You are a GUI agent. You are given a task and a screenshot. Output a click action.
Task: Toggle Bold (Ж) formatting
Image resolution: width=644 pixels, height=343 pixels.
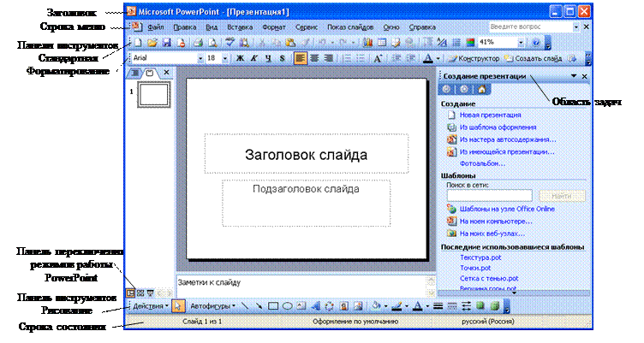(x=241, y=58)
